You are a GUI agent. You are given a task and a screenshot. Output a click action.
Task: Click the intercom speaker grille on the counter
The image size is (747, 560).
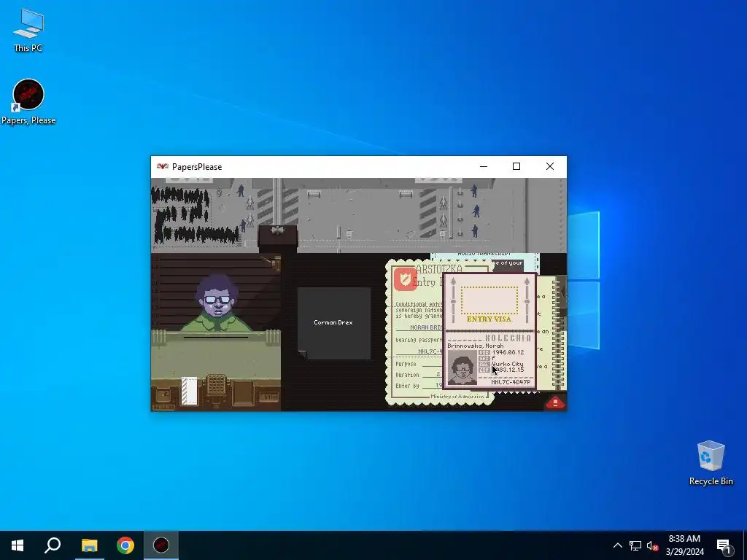point(216,385)
